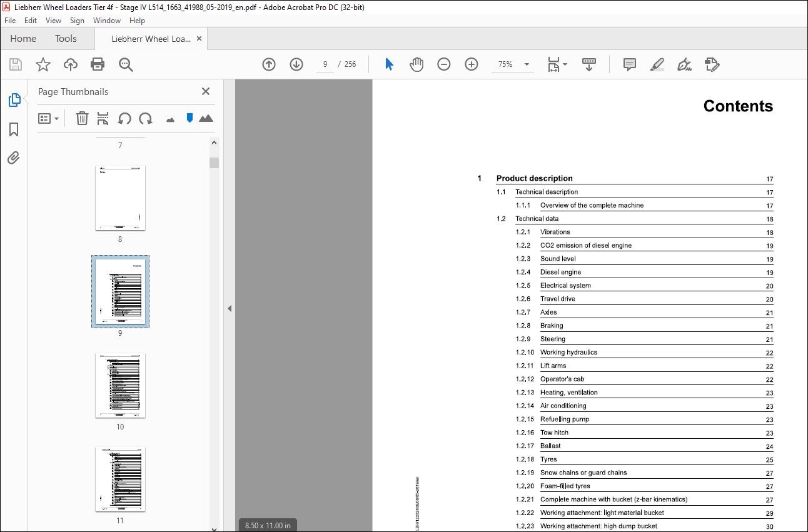
Task: Zoom out with minus button
Action: click(x=444, y=64)
